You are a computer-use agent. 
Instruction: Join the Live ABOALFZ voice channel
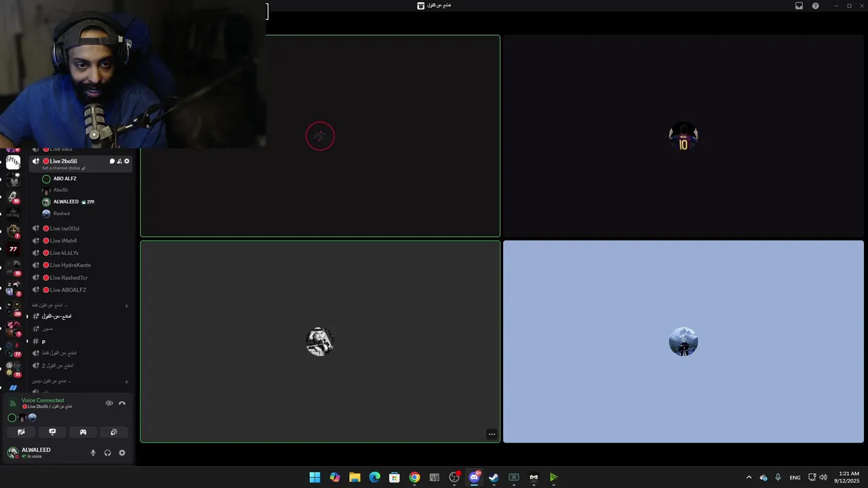[x=80, y=290]
